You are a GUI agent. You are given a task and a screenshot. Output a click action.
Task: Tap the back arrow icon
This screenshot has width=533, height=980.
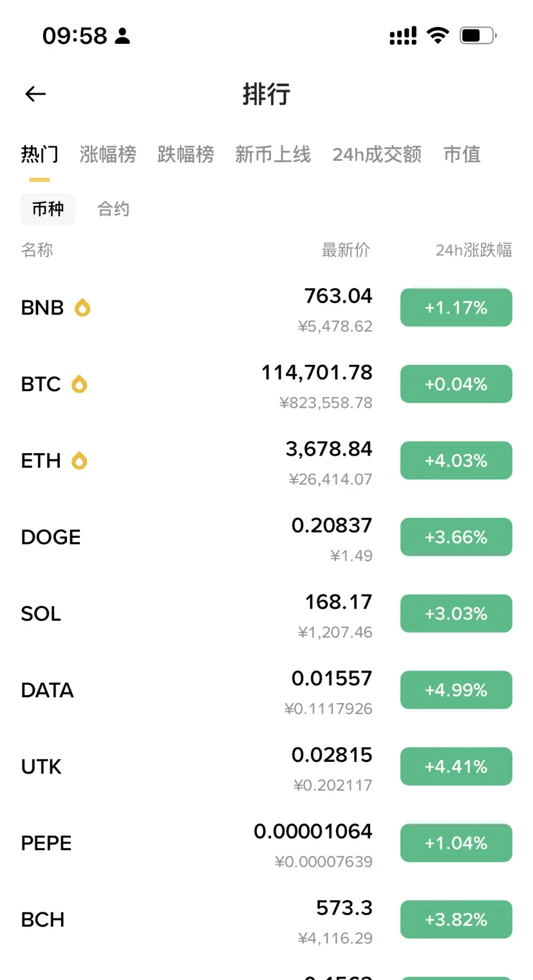coord(35,94)
